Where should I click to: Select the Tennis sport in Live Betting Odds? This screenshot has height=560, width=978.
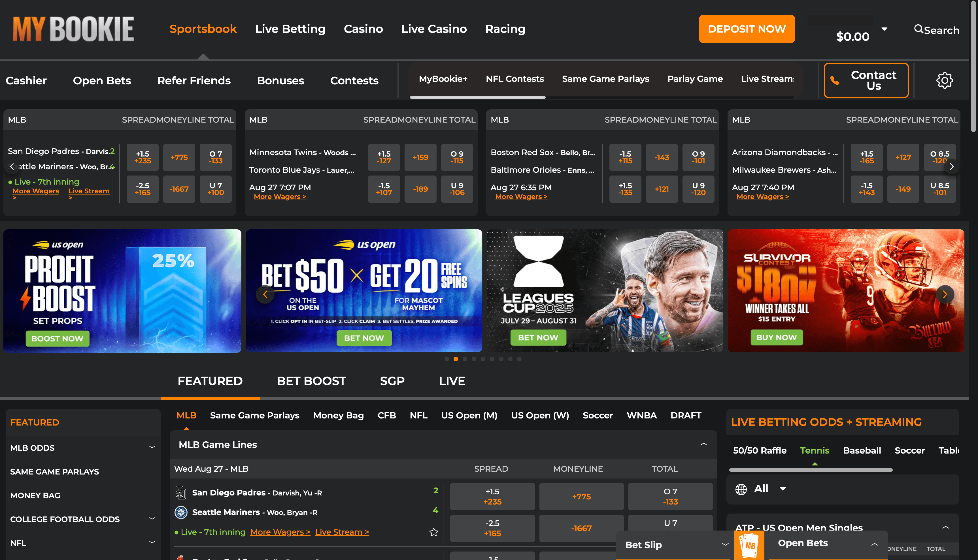point(815,450)
